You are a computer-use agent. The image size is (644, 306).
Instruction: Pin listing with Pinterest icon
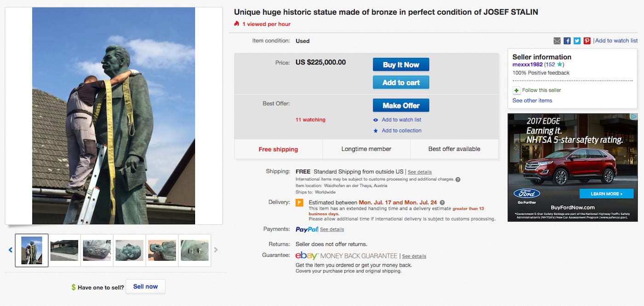coord(587,41)
